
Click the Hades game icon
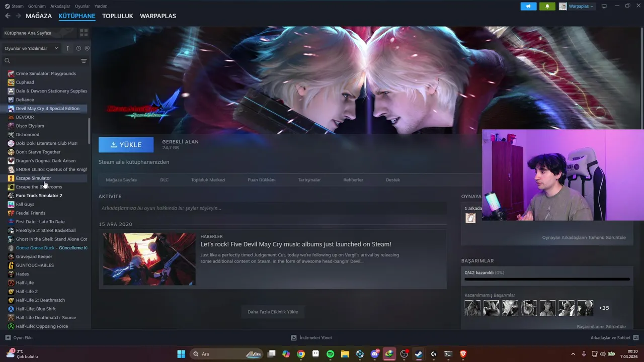click(11, 274)
